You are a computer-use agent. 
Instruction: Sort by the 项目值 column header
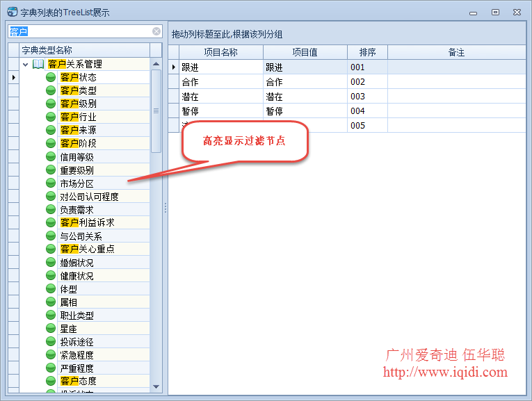point(305,52)
